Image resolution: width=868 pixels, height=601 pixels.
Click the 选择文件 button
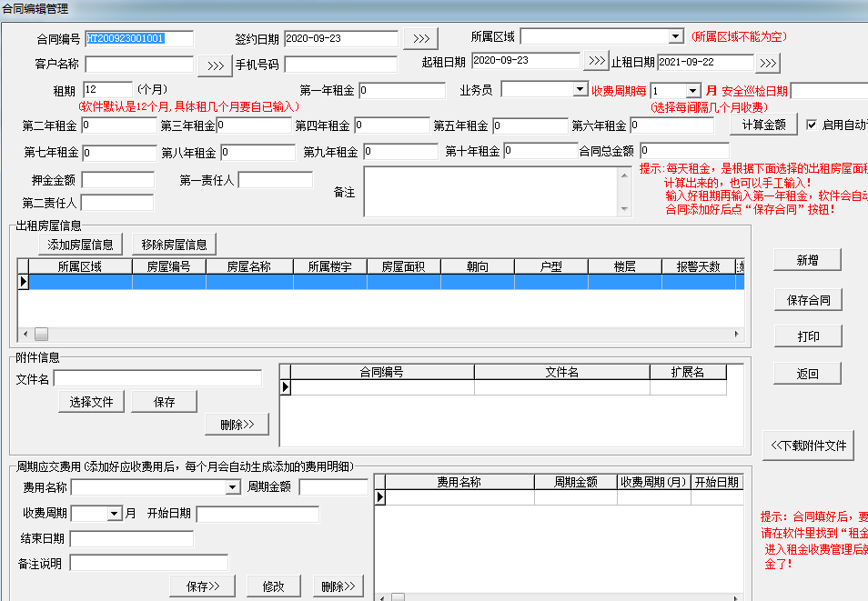pos(91,402)
